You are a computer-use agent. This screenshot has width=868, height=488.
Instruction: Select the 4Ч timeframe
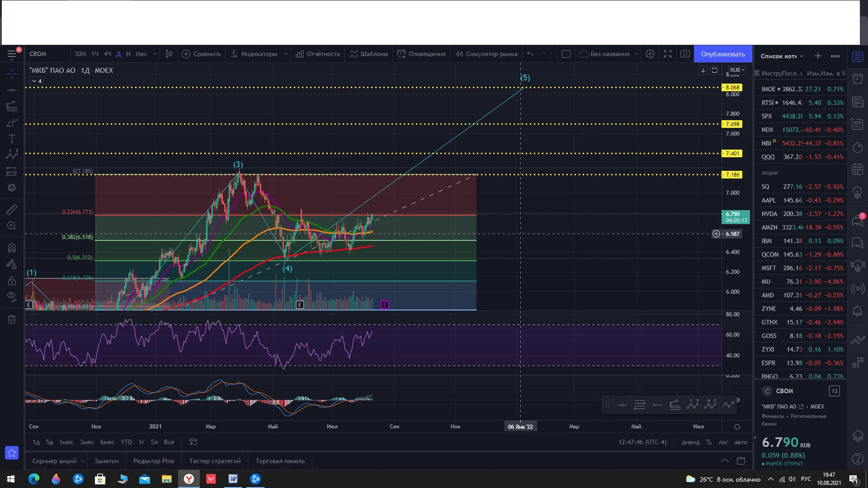click(107, 54)
